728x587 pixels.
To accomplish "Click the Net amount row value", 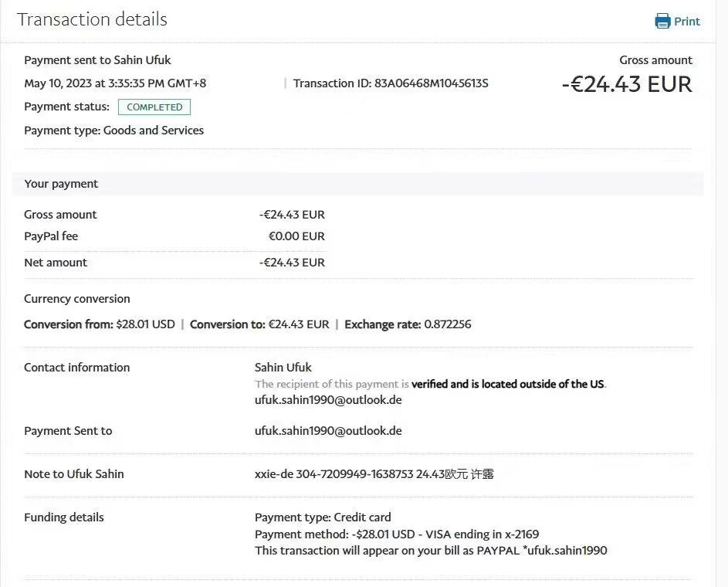I will [x=292, y=263].
